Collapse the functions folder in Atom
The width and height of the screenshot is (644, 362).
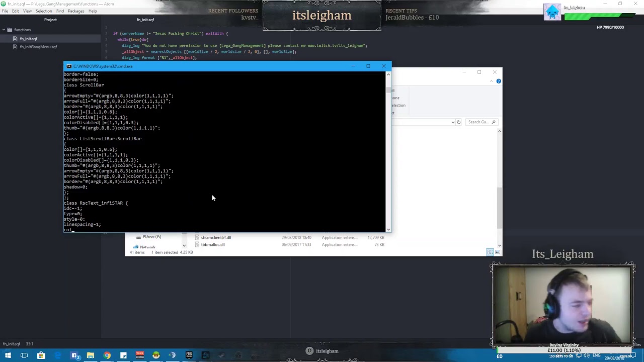tap(3, 30)
